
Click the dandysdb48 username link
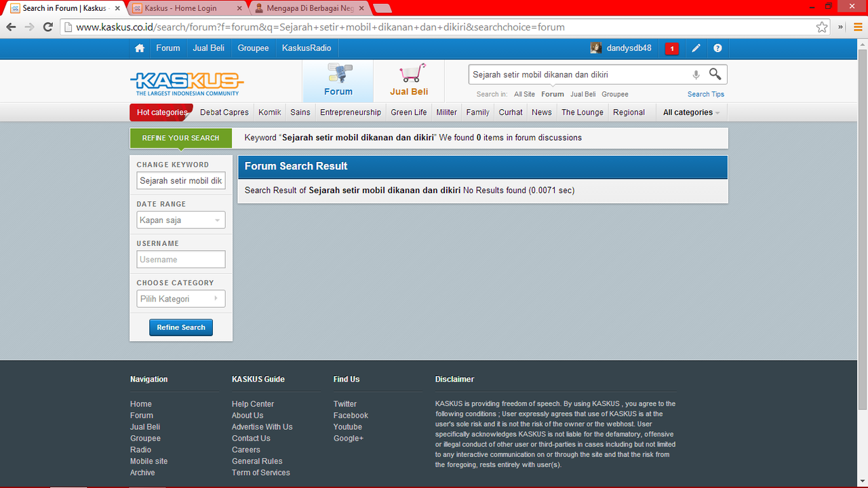tap(629, 48)
